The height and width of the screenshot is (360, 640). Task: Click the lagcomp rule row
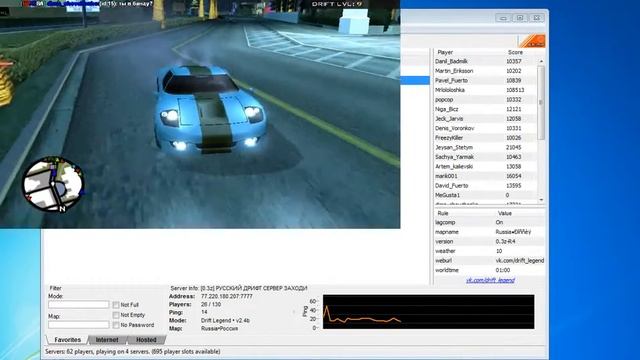click(489, 222)
